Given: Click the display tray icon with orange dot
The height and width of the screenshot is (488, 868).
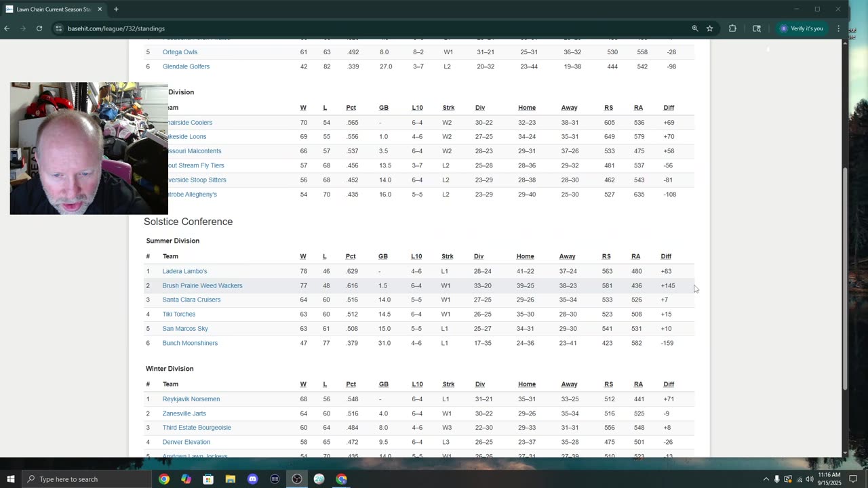Looking at the screenshot, I should (788, 479).
